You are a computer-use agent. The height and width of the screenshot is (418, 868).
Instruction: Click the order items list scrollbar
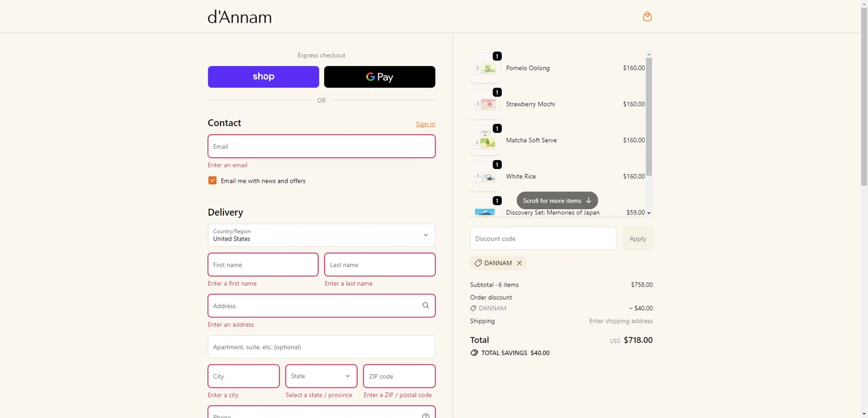(x=649, y=116)
